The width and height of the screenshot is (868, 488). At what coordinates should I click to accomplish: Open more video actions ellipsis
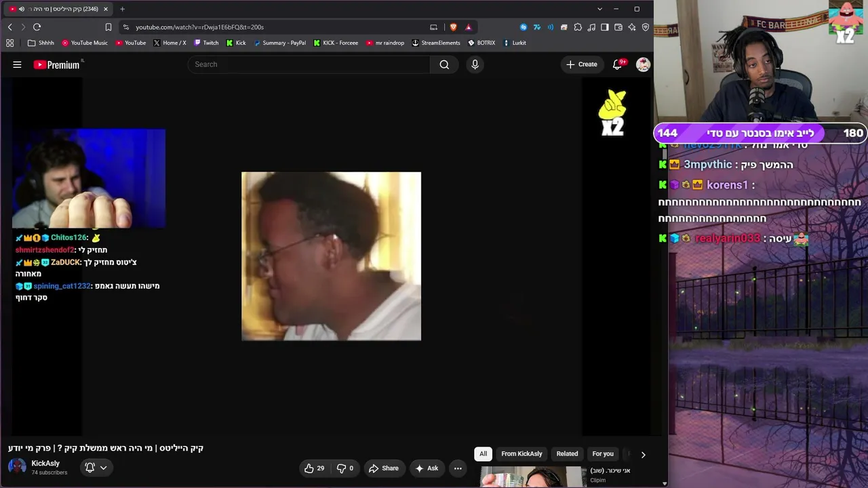point(458,468)
